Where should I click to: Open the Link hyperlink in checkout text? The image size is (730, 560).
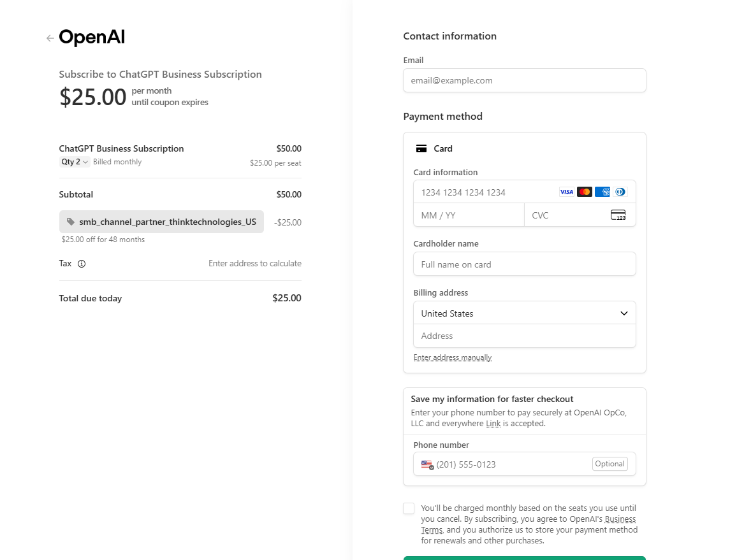pos(493,423)
